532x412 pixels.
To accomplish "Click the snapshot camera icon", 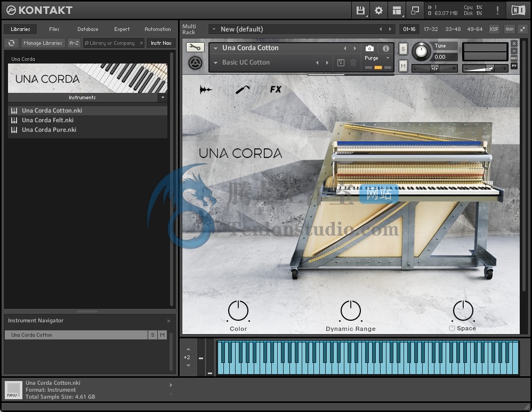I will click(x=369, y=48).
